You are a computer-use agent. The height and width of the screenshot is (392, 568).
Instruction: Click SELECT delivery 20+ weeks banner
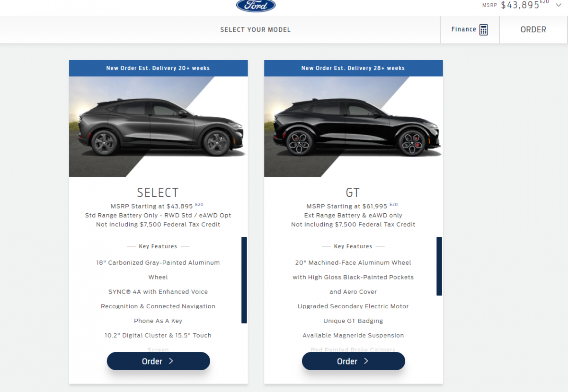click(x=158, y=68)
